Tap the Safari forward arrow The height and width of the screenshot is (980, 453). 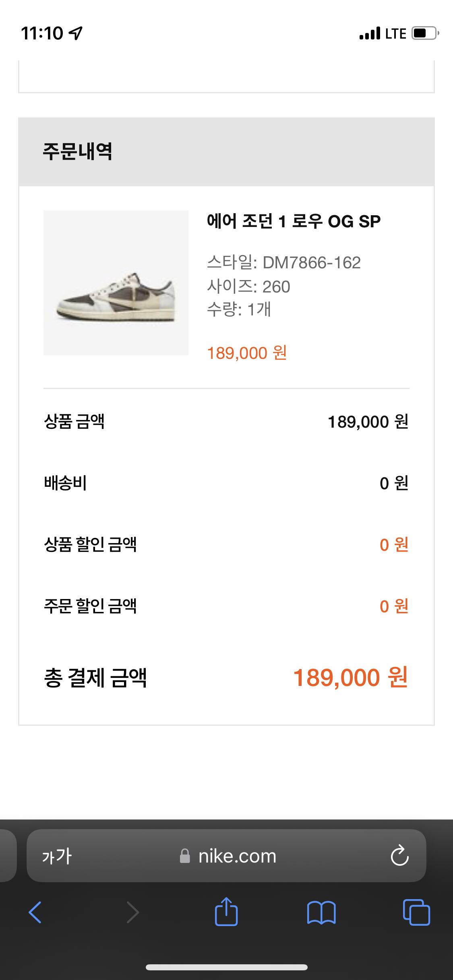point(132,912)
